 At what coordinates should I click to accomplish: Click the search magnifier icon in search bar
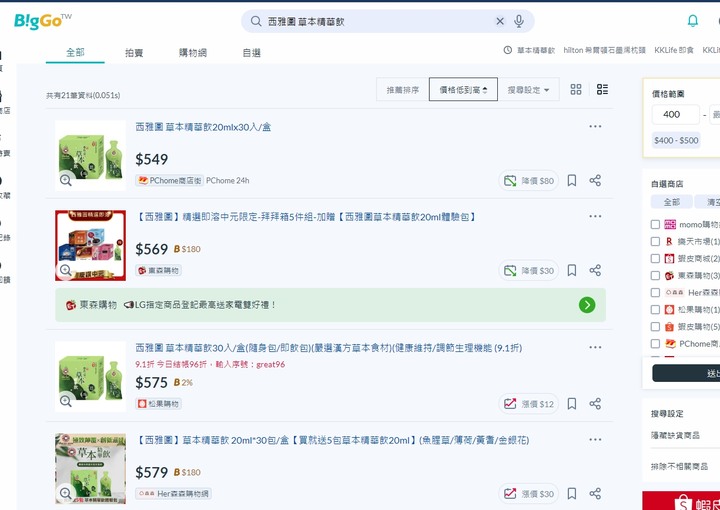[x=256, y=21]
